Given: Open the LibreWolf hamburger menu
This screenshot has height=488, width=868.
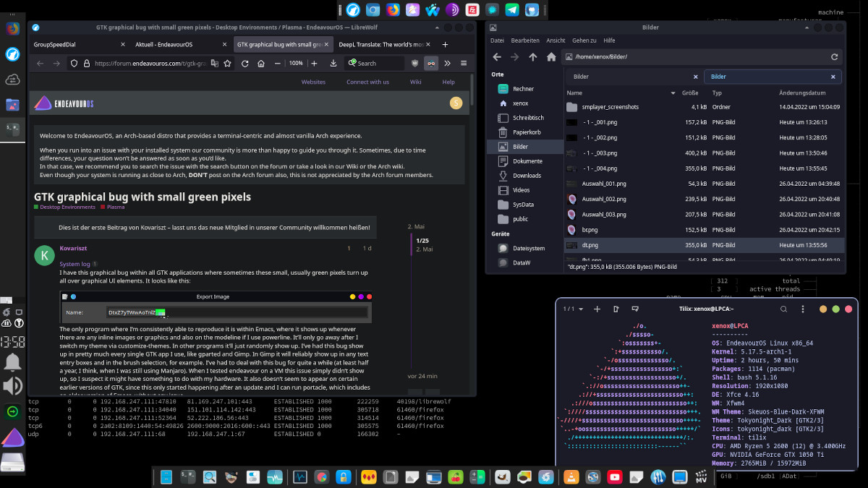Looking at the screenshot, I should pyautogui.click(x=464, y=64).
